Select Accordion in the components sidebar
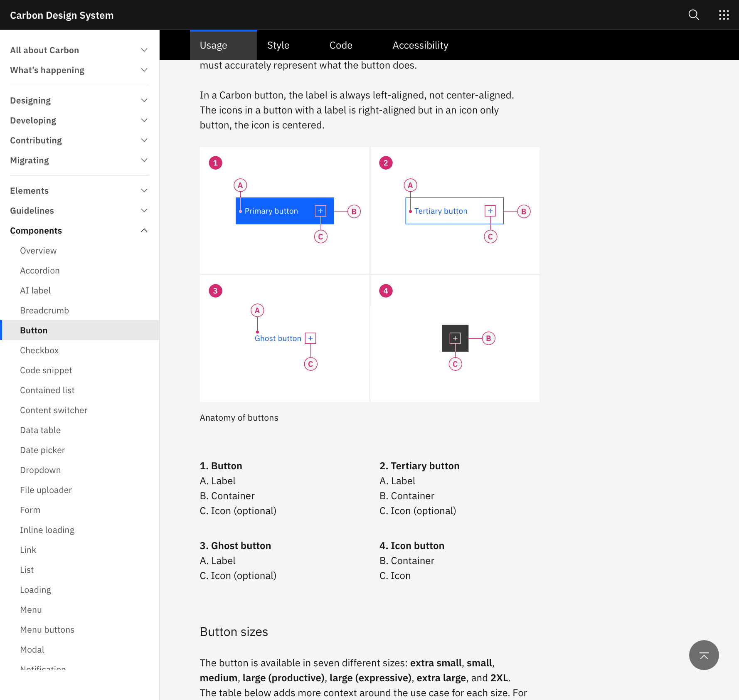The height and width of the screenshot is (700, 739). (40, 270)
